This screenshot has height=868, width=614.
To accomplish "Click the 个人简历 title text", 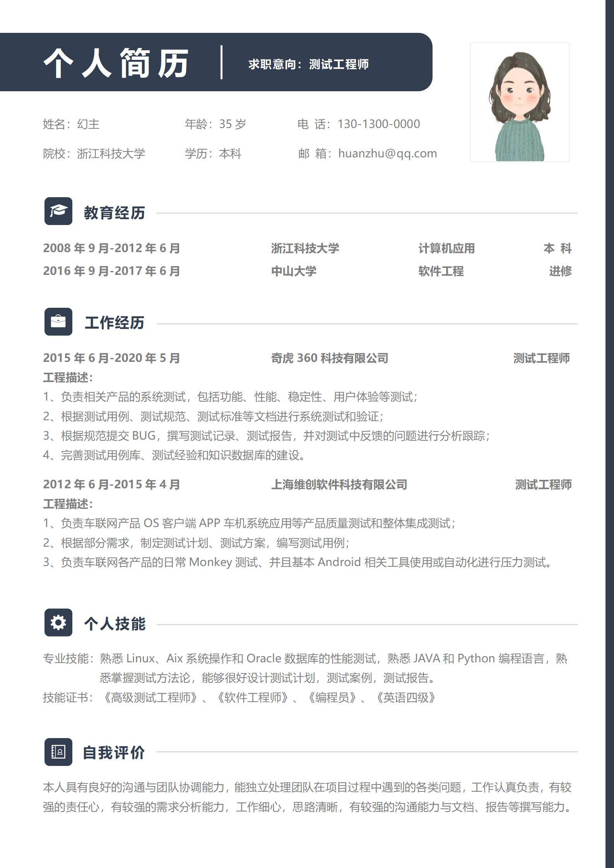I will coord(116,63).
